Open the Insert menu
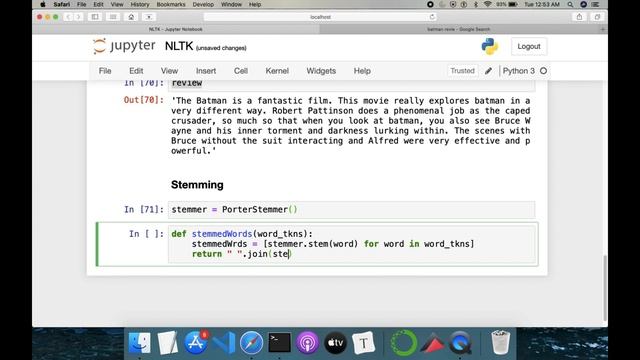The image size is (640, 360). pos(206,71)
